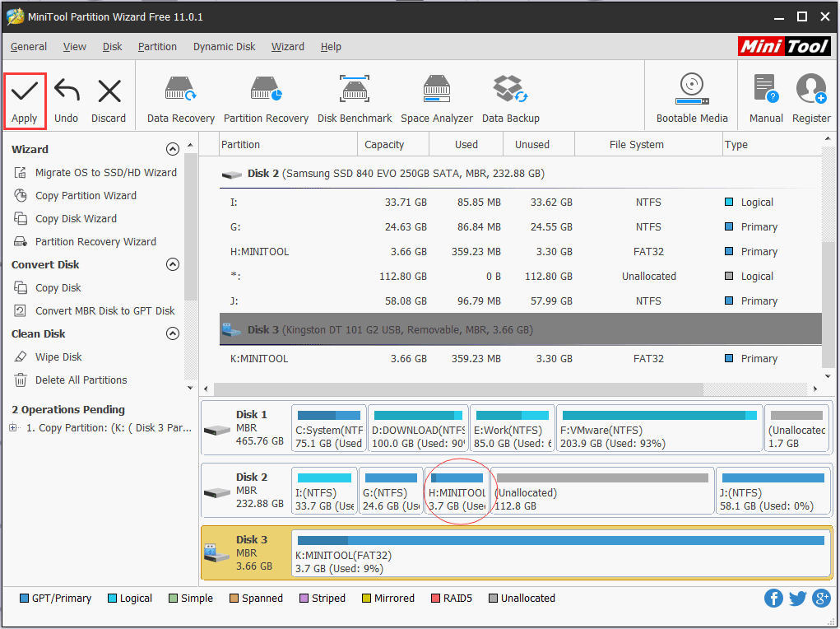
Task: Open the Partition Recovery tool
Action: point(266,100)
